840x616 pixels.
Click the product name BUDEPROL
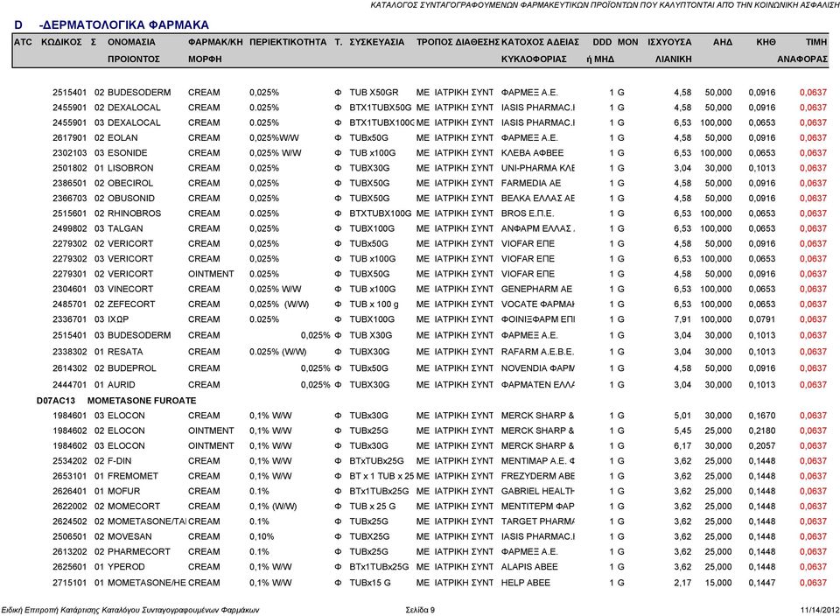pos(132,368)
